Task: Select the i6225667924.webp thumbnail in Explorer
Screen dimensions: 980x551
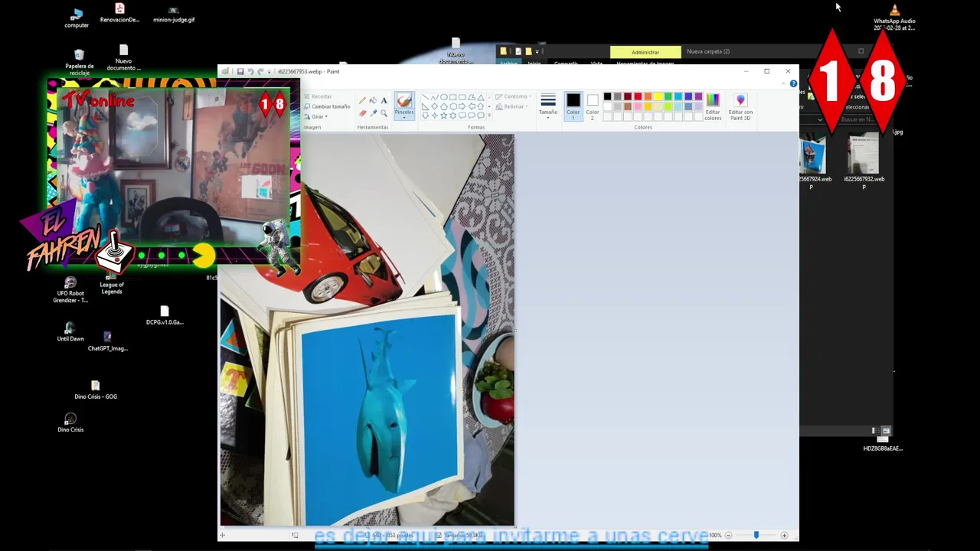Action: click(x=813, y=161)
